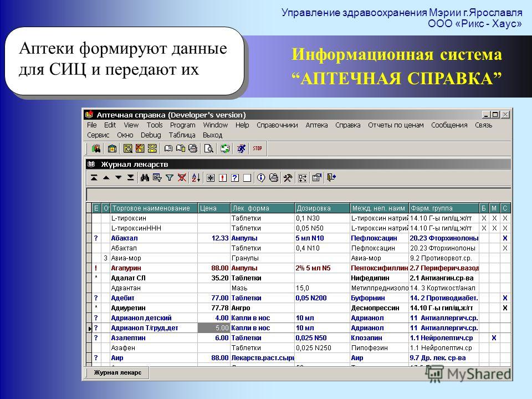The width and height of the screenshot is (532, 399).
Task: Click the yellow form search magnifier icon
Action: click(x=127, y=149)
